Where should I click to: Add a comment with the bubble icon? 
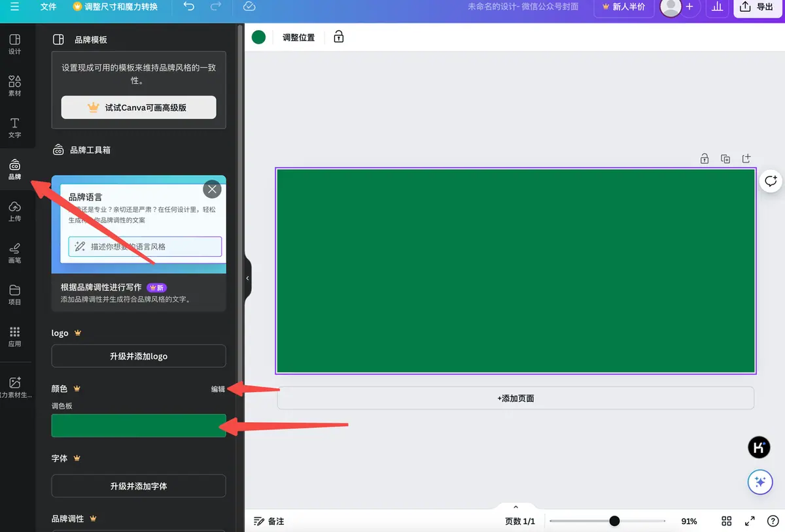[771, 181]
